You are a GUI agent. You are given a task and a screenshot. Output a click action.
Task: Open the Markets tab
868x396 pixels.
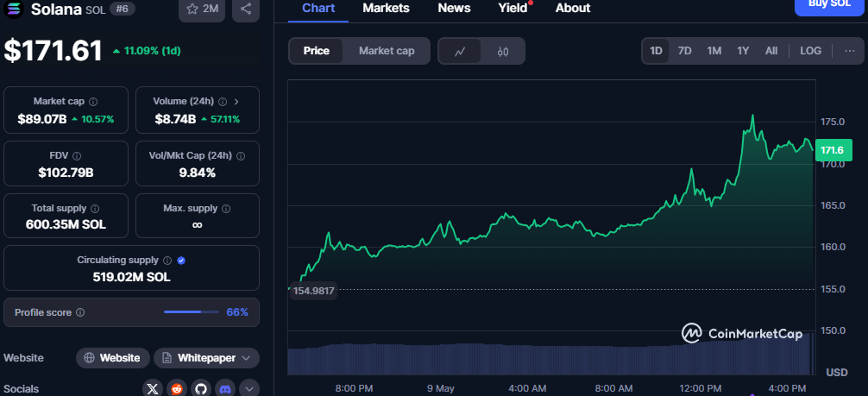tap(386, 9)
